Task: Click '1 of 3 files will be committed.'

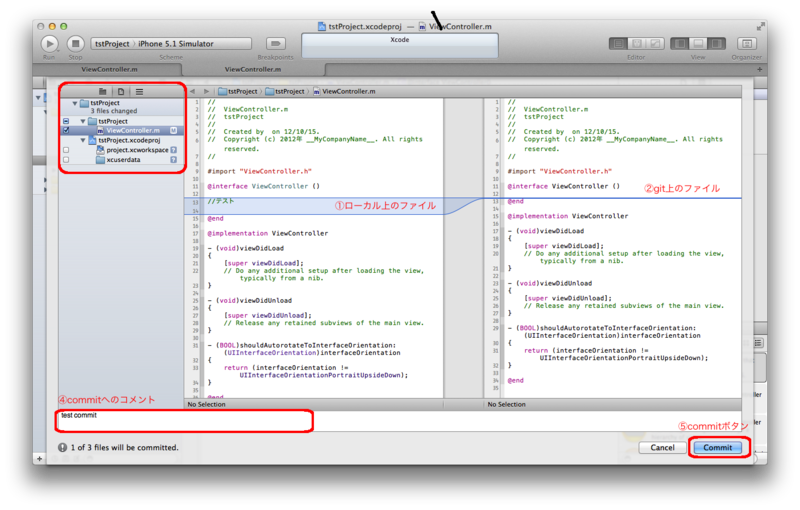Action: [124, 447]
